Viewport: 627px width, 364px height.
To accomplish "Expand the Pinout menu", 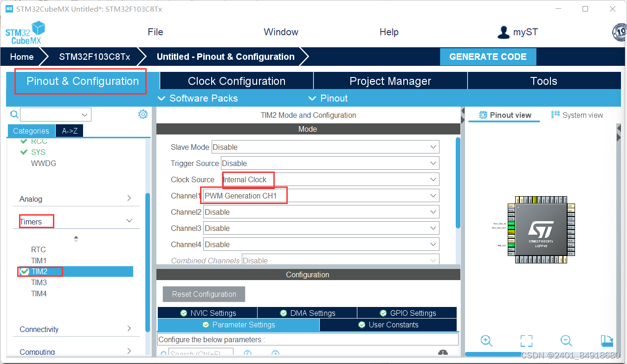I will pyautogui.click(x=328, y=98).
